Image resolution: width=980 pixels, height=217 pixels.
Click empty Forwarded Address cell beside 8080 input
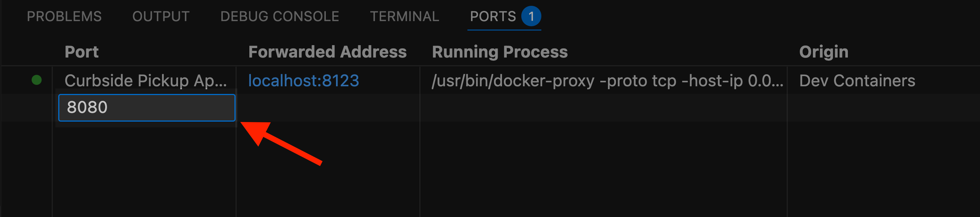pyautogui.click(x=327, y=108)
